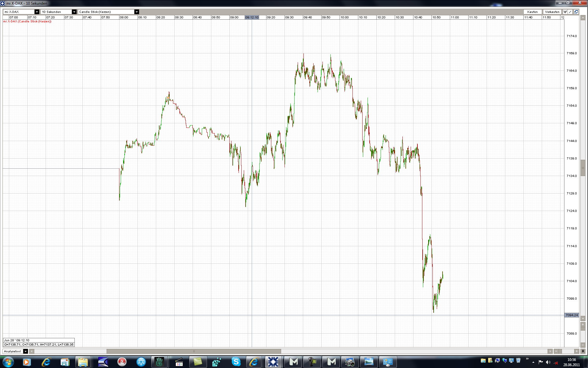Open the Analysetool dropdown

[25, 351]
